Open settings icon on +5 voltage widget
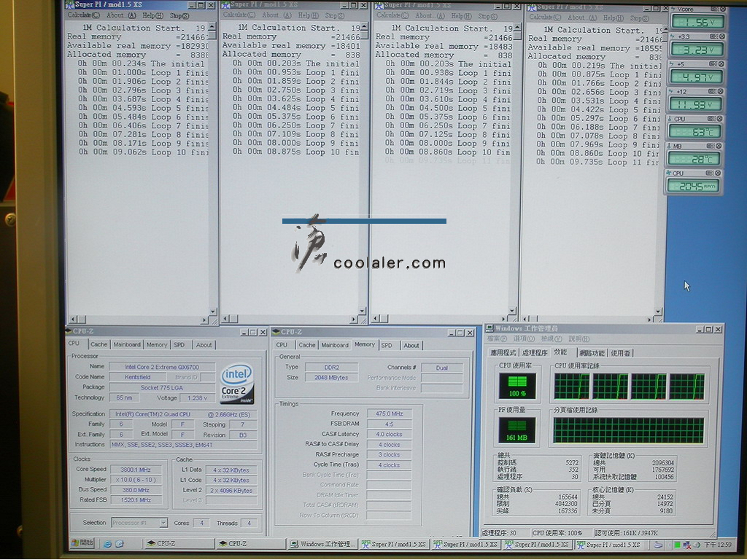747x560 pixels. (713, 64)
